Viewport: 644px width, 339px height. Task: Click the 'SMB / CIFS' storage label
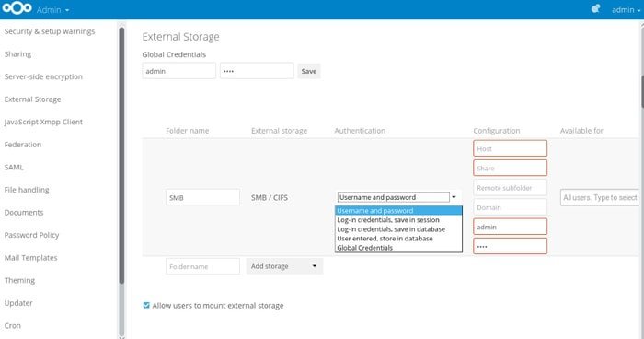[x=270, y=197]
